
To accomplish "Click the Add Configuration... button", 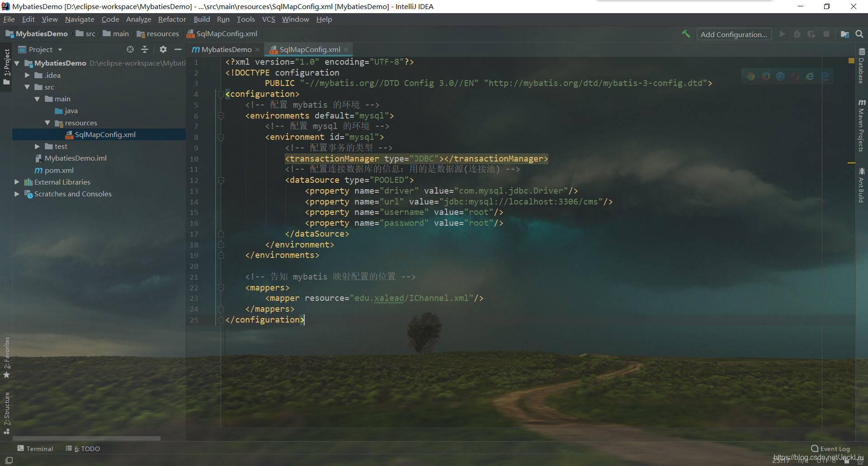I will [734, 34].
